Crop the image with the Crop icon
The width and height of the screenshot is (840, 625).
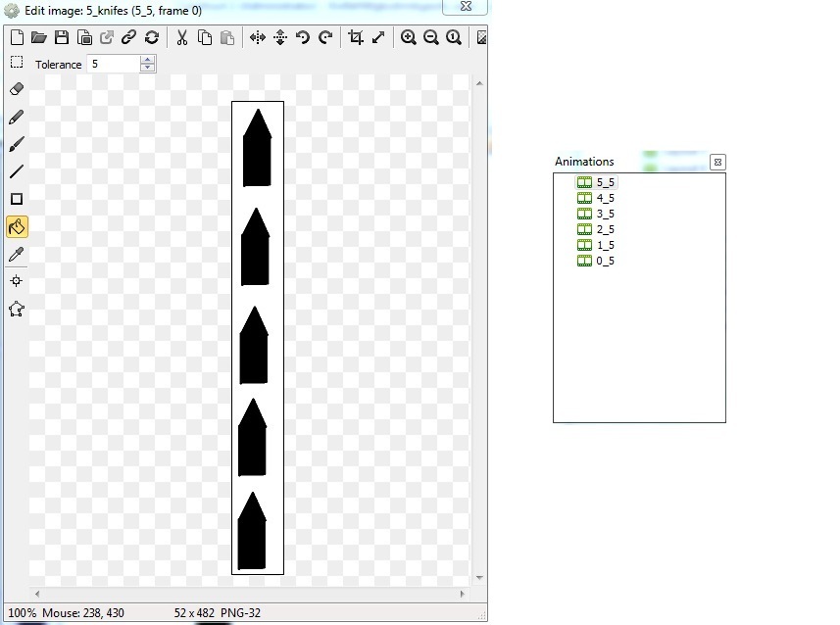[356, 37]
